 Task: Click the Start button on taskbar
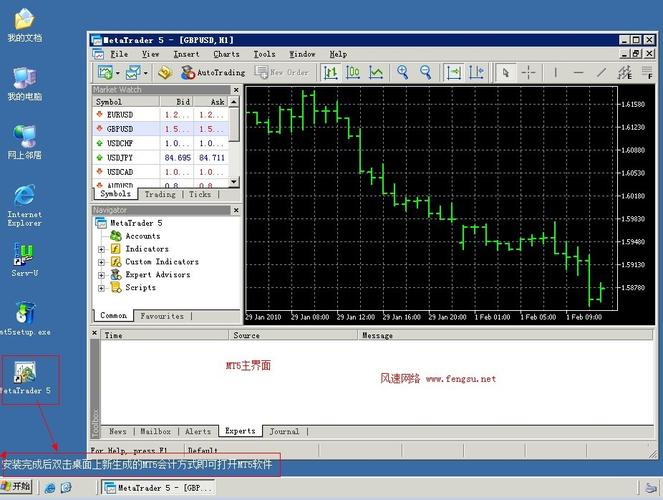16,487
